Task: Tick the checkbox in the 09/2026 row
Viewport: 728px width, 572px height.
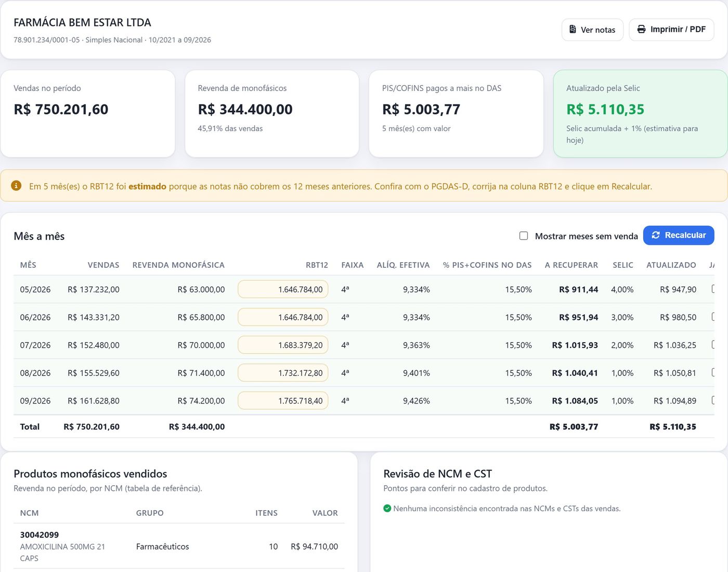Action: (x=713, y=400)
